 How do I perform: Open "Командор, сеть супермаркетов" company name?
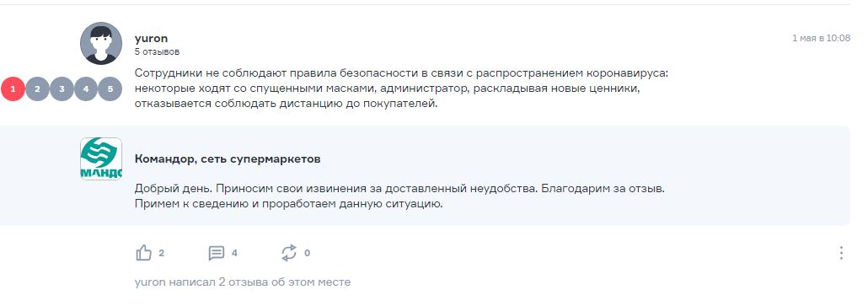pos(228,159)
